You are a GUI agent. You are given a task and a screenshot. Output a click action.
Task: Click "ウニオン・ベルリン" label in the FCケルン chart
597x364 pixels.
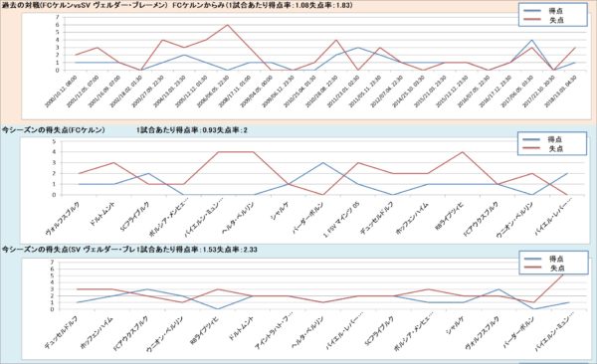514,220
